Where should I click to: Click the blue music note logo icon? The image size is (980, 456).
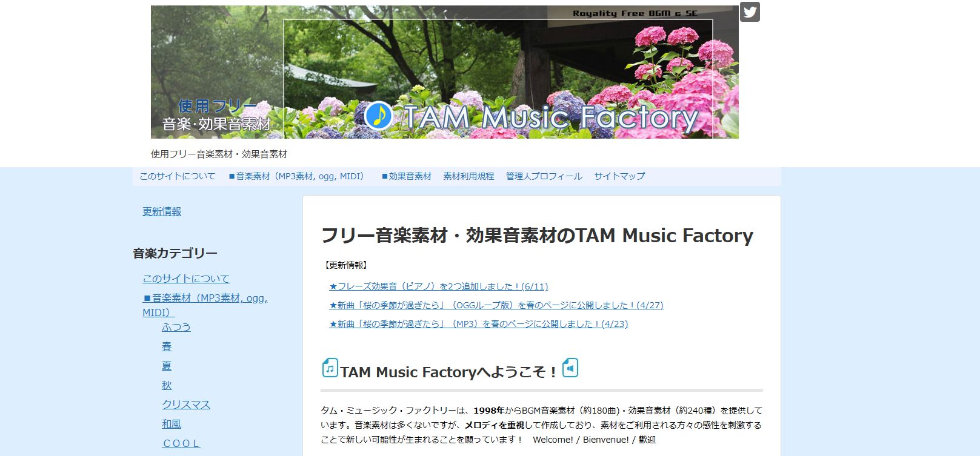[x=379, y=115]
